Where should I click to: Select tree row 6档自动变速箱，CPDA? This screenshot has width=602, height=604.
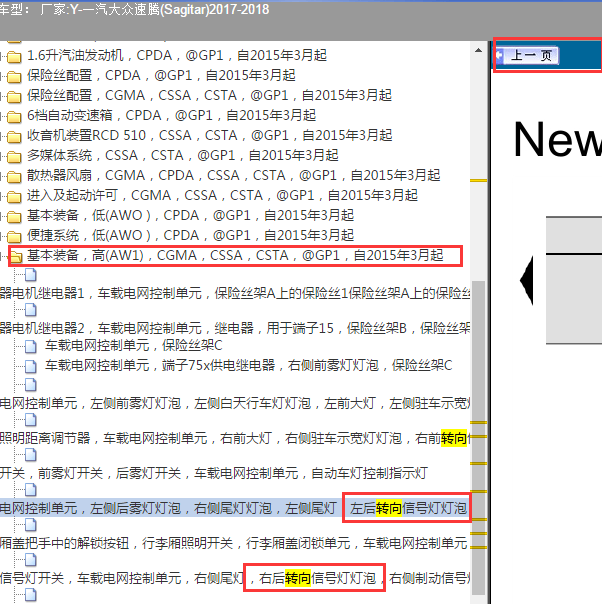click(171, 116)
